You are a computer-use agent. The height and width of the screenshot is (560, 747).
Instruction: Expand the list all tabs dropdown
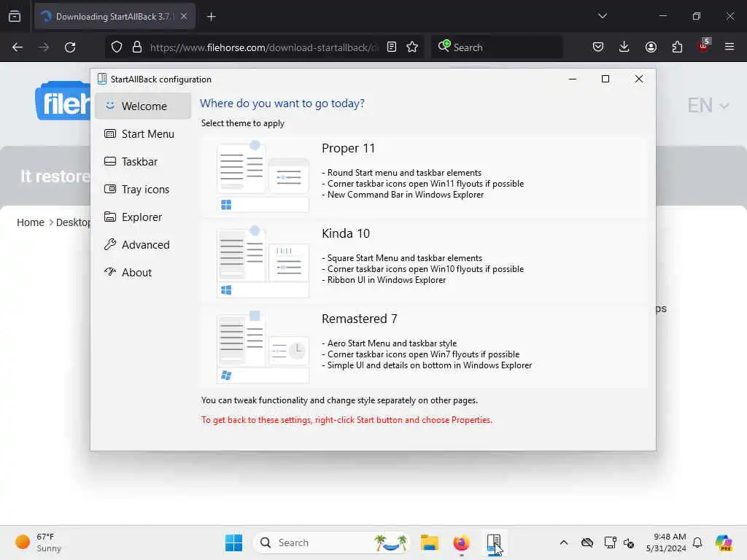[x=602, y=16]
